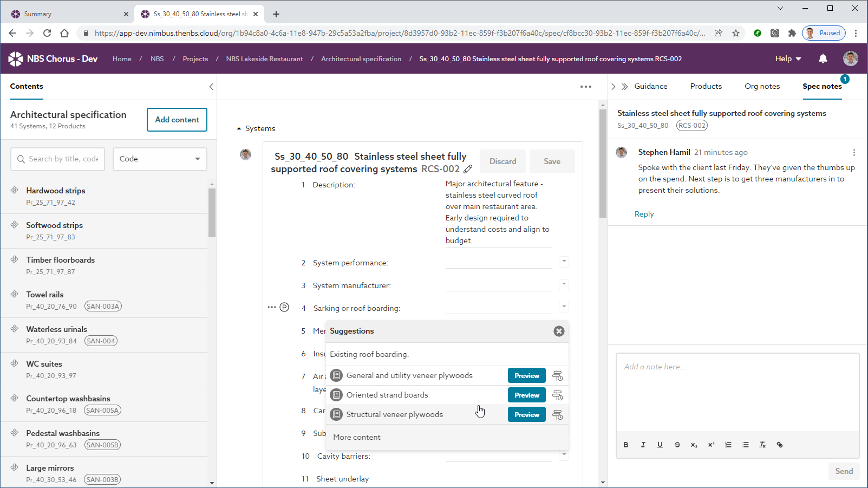Click the bold formatting icon in note editor

click(x=626, y=445)
